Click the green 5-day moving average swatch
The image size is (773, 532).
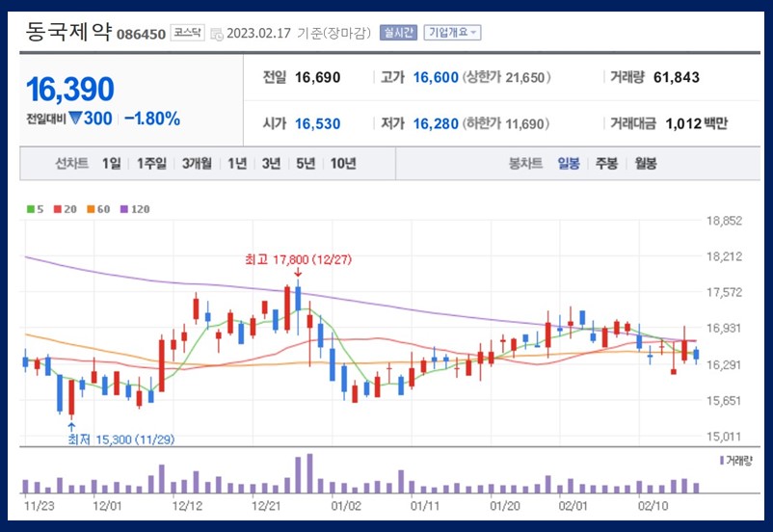point(31,209)
